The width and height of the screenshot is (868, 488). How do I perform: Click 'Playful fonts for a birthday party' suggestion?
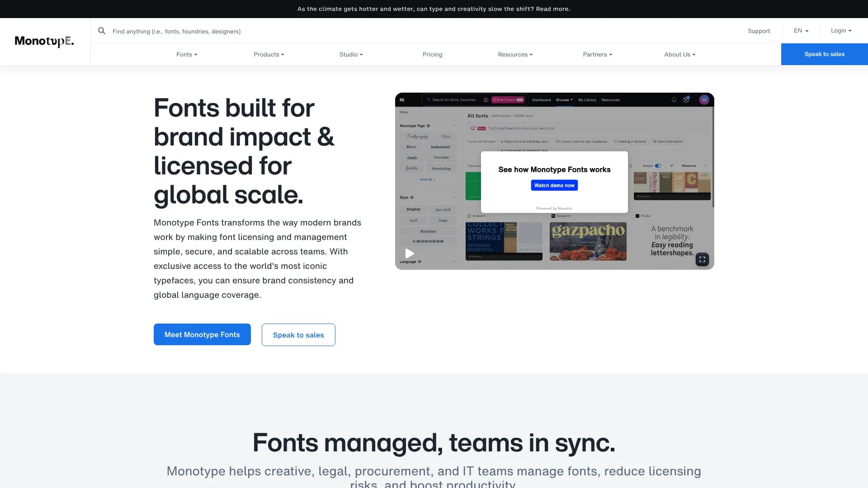[x=524, y=141]
